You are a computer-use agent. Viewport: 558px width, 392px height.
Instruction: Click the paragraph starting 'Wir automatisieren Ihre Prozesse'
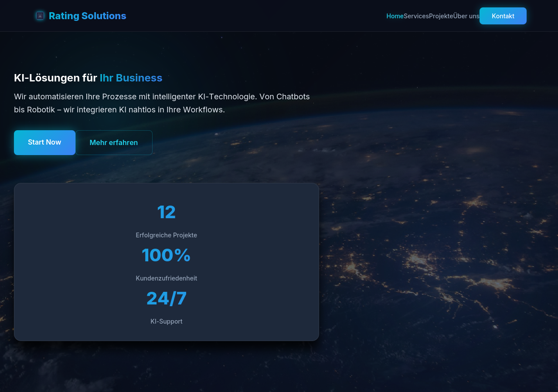tap(162, 103)
